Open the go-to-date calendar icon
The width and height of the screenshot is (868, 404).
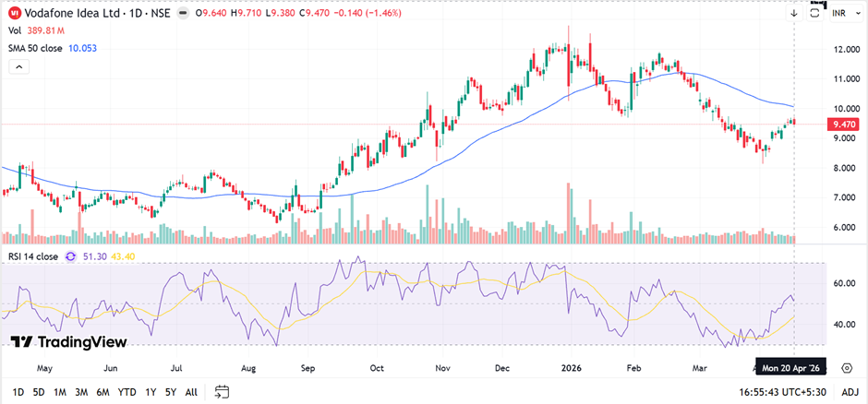pyautogui.click(x=222, y=391)
